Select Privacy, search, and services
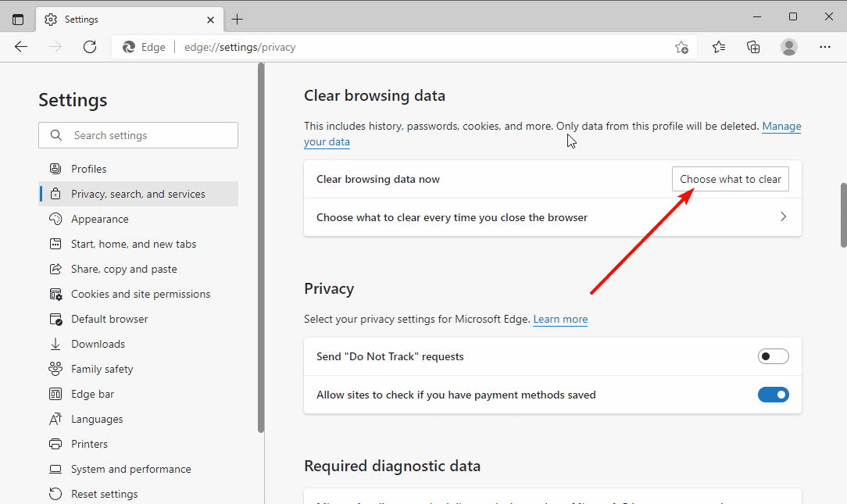 pos(138,193)
